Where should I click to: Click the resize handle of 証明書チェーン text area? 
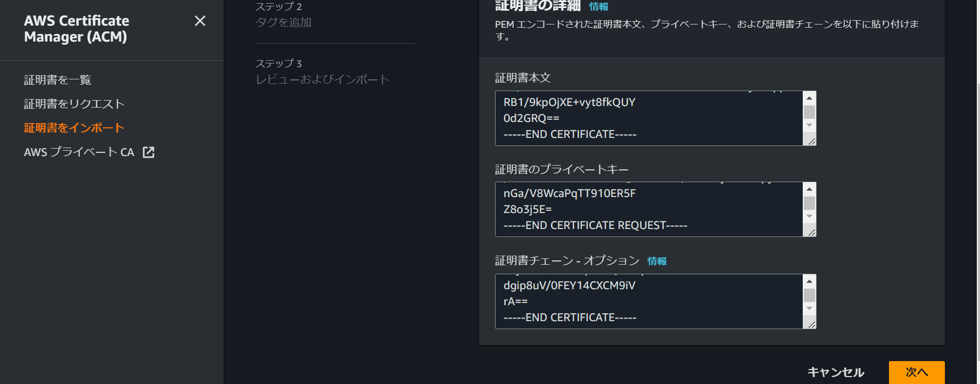(811, 324)
